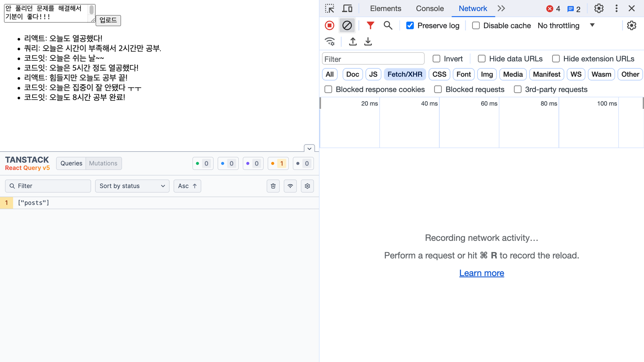Enable 3rd-party requests checkbox

517,89
